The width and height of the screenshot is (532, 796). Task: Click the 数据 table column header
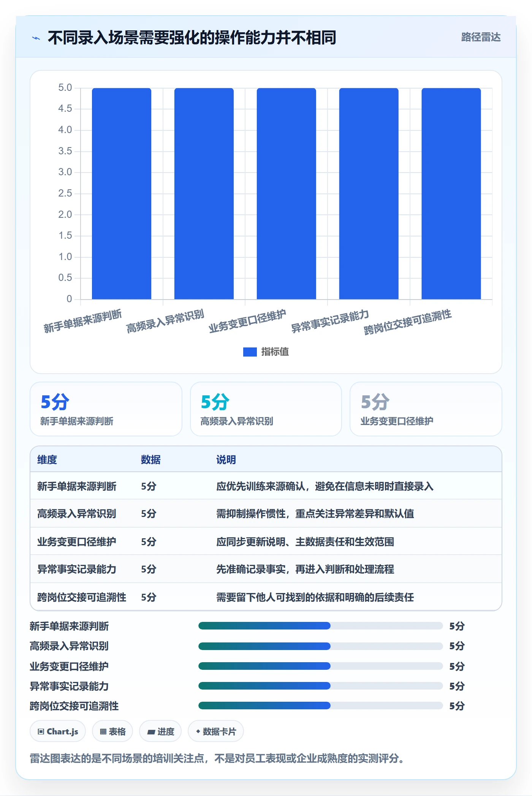coord(151,460)
